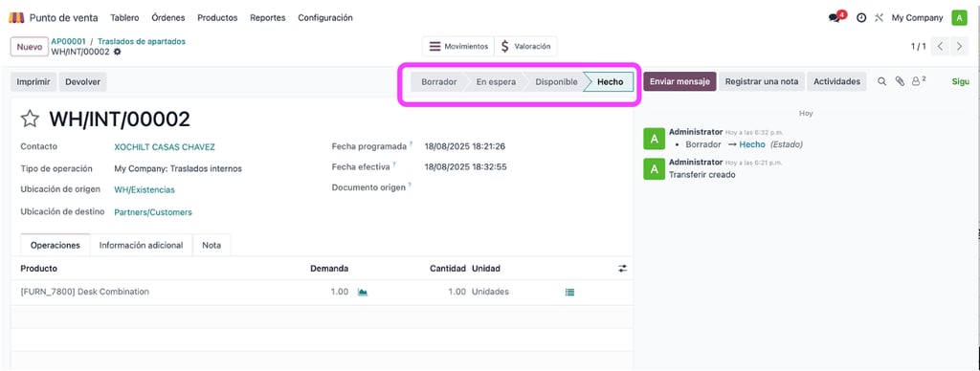Select the Disponible status stage
This screenshot has width=980, height=371.
click(x=556, y=82)
